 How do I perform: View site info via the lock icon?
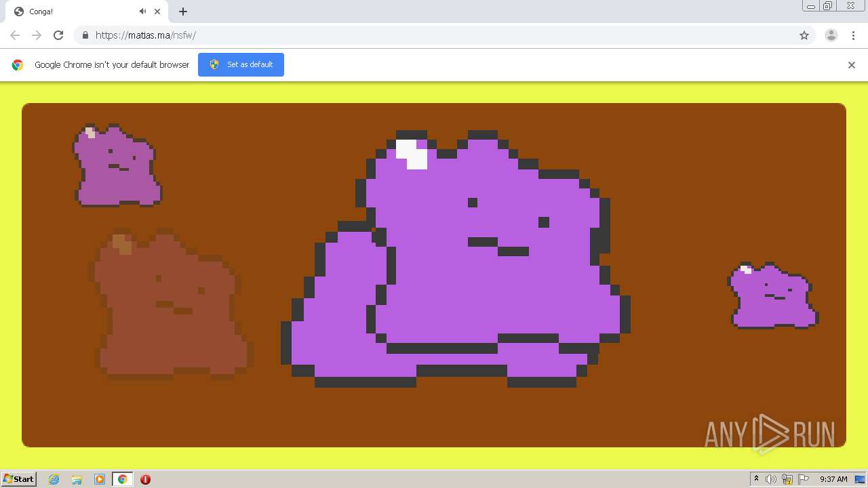tap(85, 35)
